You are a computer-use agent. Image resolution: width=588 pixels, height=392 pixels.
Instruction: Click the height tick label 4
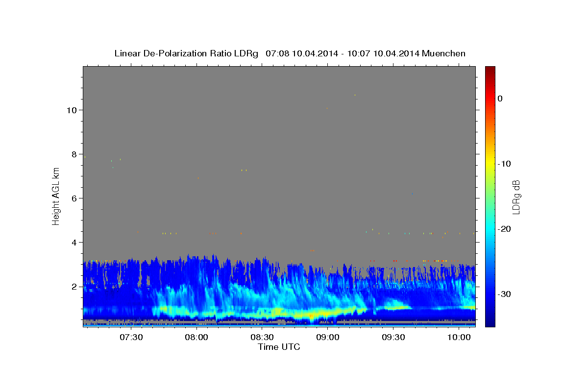(75, 243)
